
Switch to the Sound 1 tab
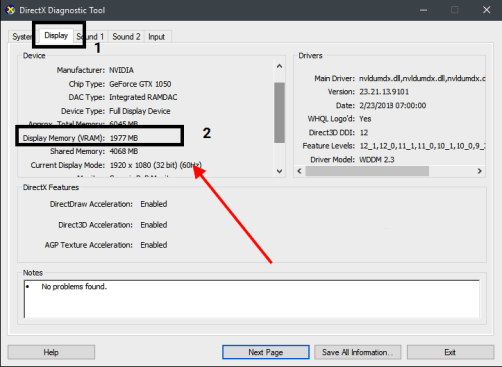90,37
